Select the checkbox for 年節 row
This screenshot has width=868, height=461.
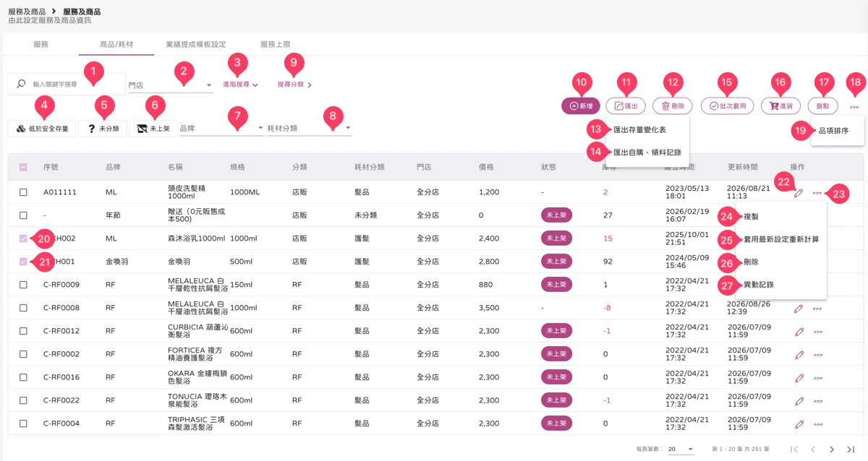[23, 215]
